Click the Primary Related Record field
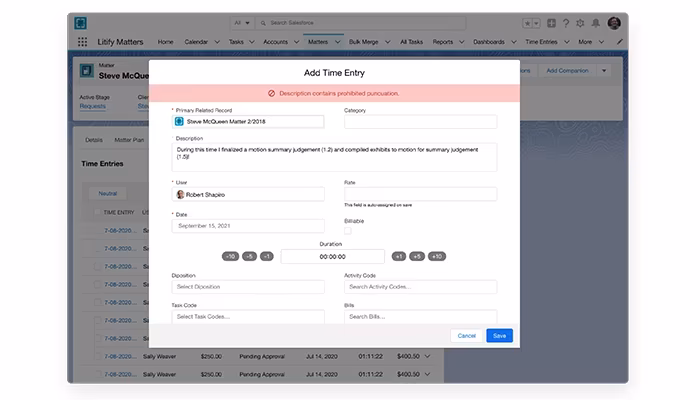 click(x=248, y=121)
